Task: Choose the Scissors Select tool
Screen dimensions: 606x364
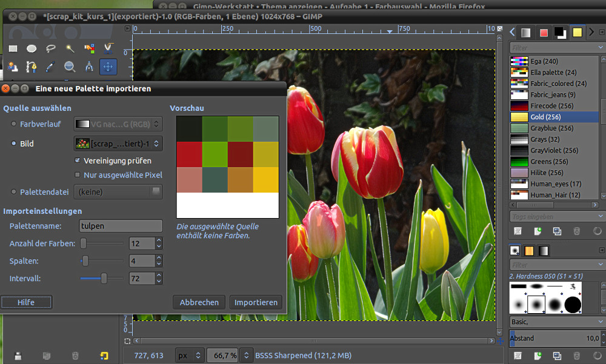Action: click(x=108, y=48)
